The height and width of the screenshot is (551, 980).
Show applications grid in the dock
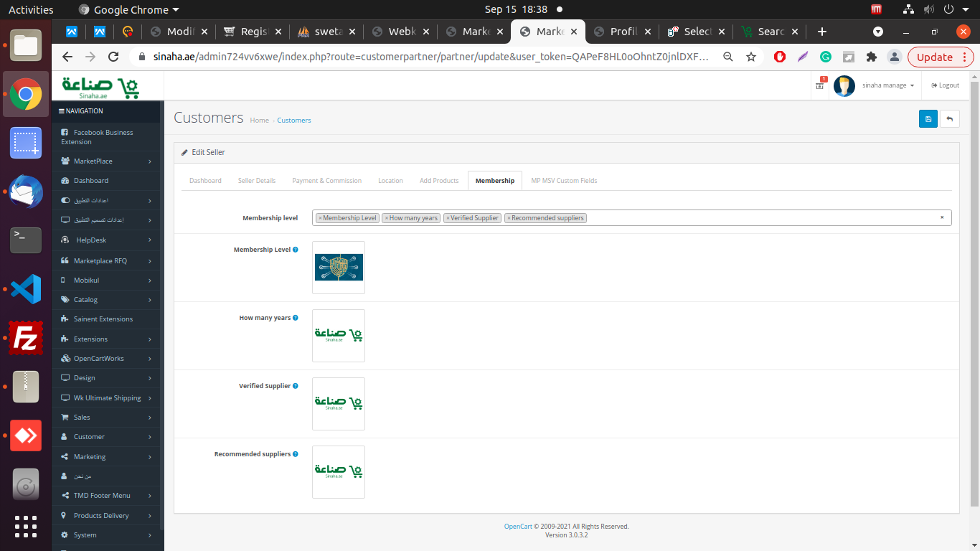tap(26, 527)
